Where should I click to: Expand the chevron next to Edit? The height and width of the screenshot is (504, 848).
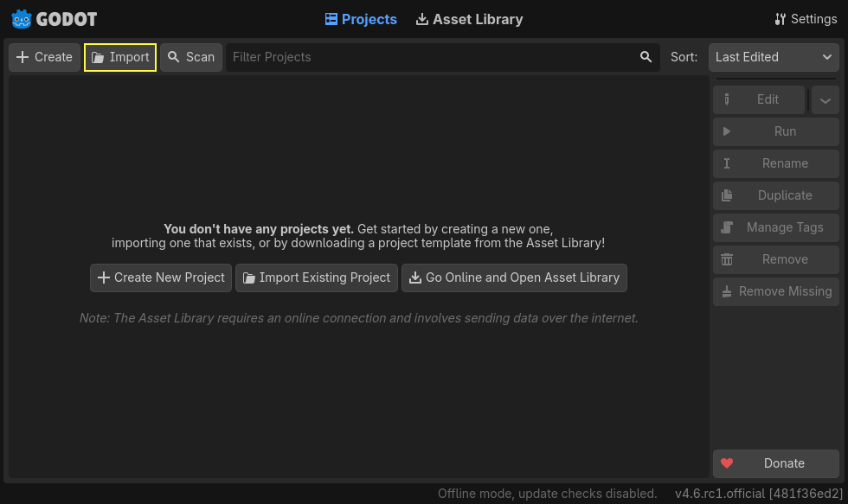pyautogui.click(x=825, y=99)
